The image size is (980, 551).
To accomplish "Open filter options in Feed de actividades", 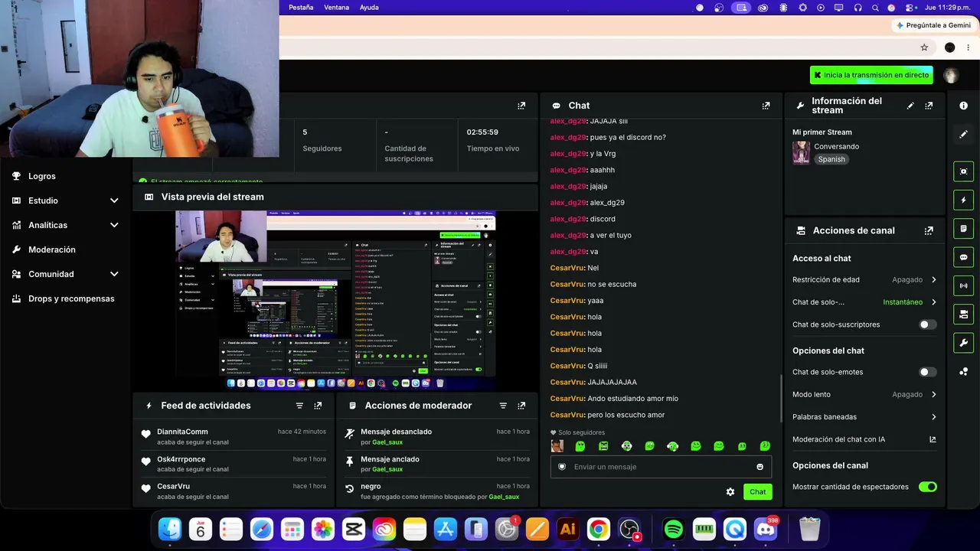I will tap(299, 406).
